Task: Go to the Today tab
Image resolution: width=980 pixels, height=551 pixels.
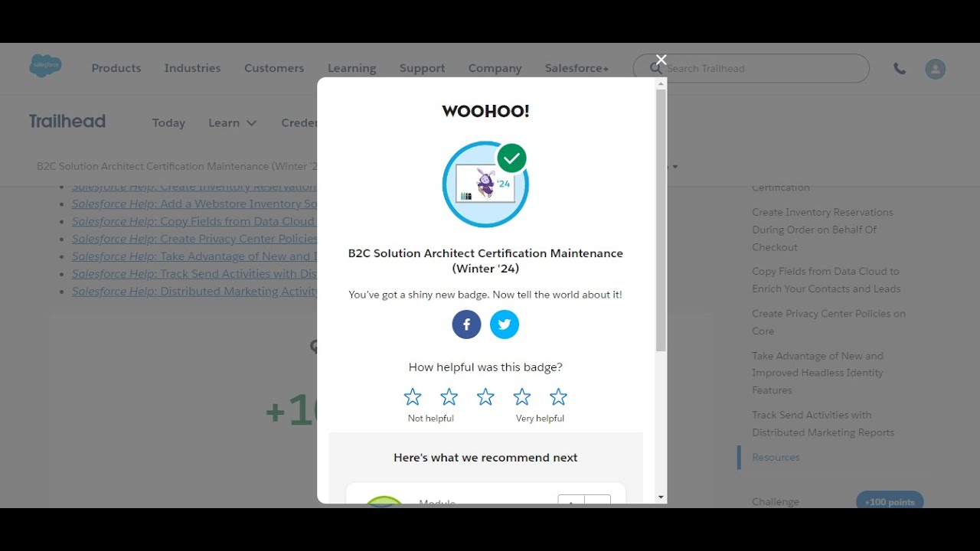Action: tap(168, 123)
